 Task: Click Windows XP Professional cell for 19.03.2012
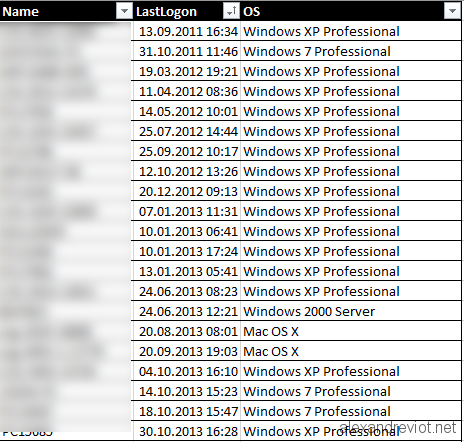[x=351, y=71]
